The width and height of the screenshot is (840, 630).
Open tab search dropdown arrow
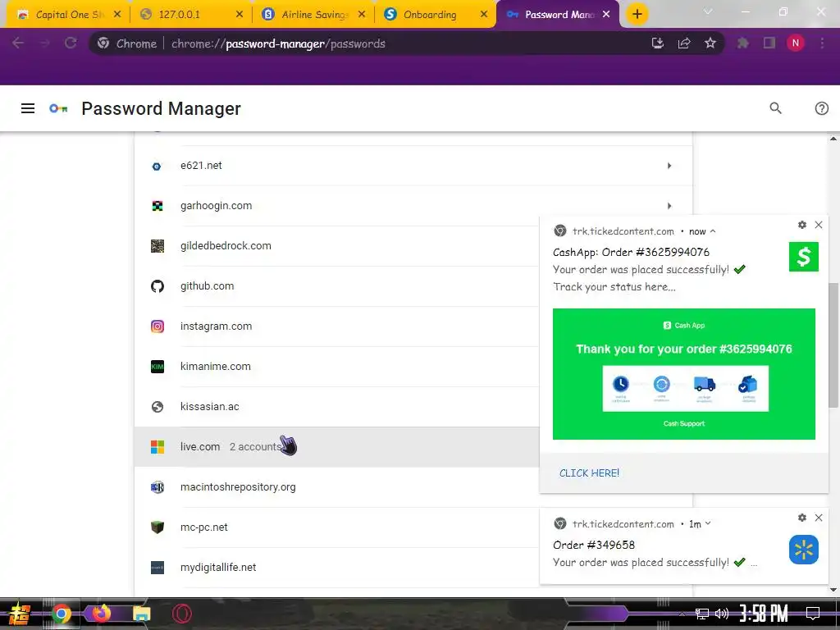708,11
